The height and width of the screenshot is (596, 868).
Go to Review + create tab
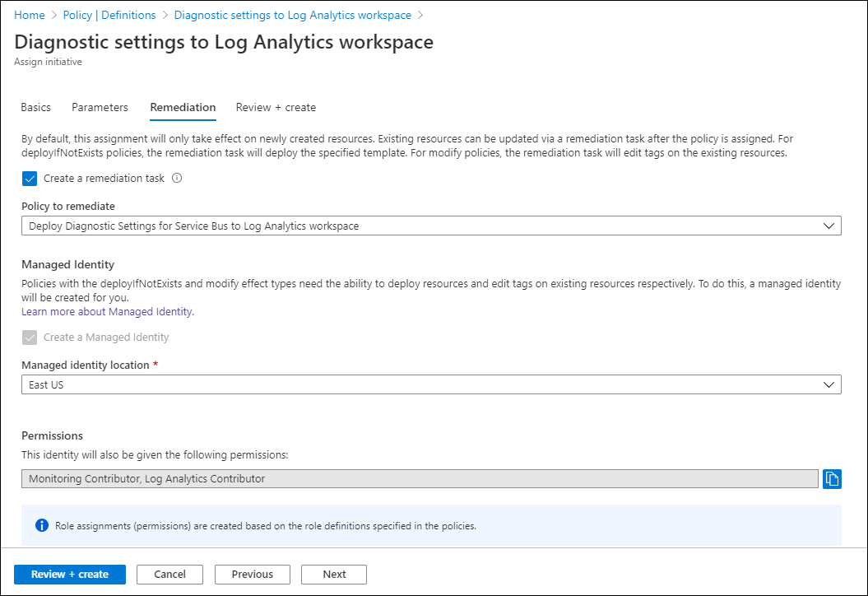click(276, 107)
